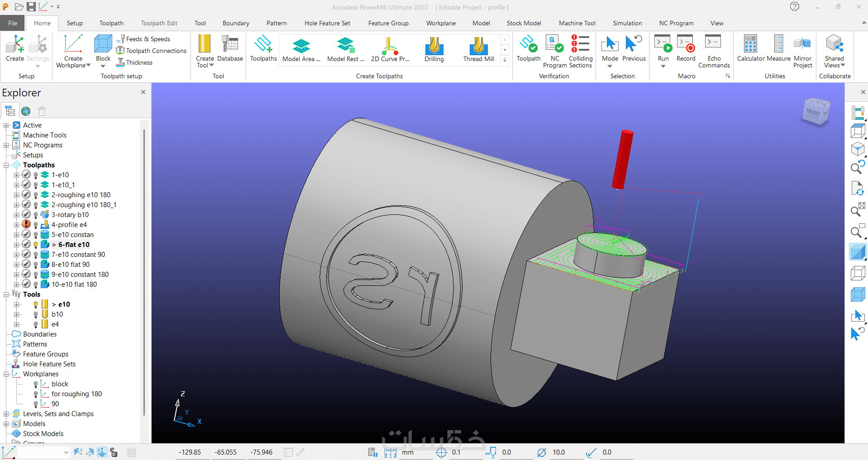This screenshot has width=868, height=460.
Task: Toggle light bulb for 3-rotary b10
Action: click(x=36, y=215)
